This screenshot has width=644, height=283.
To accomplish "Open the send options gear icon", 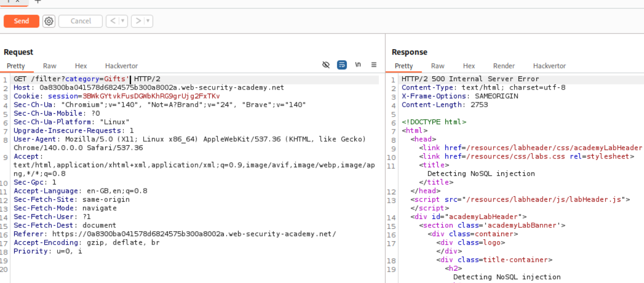I will 49,21.
